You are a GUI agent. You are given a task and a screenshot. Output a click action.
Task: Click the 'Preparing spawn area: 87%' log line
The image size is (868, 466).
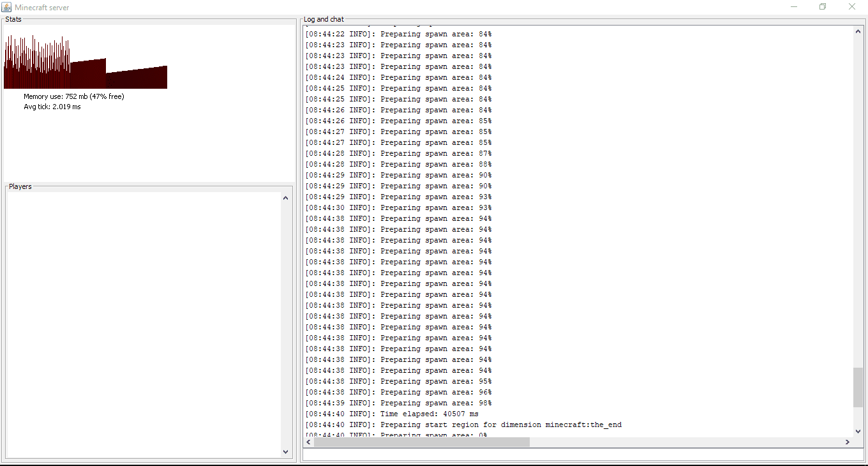click(x=398, y=153)
